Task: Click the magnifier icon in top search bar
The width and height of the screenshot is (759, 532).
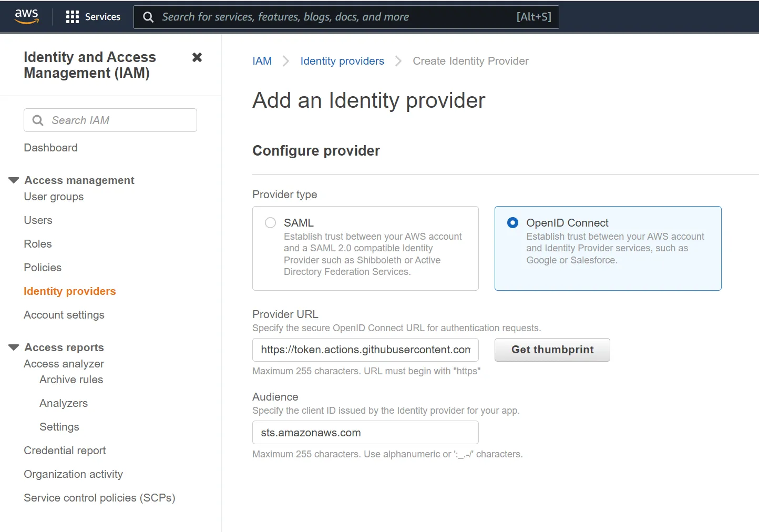Action: (148, 16)
